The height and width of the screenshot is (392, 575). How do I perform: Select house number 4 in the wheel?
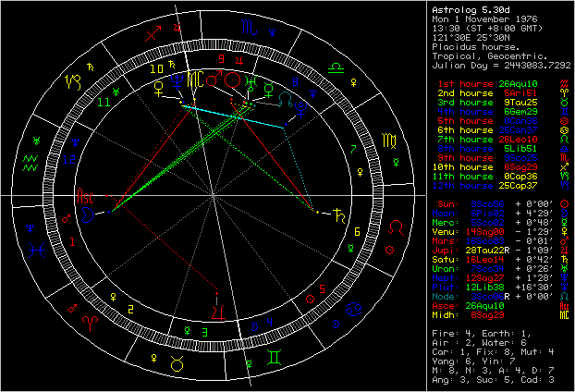270,323
